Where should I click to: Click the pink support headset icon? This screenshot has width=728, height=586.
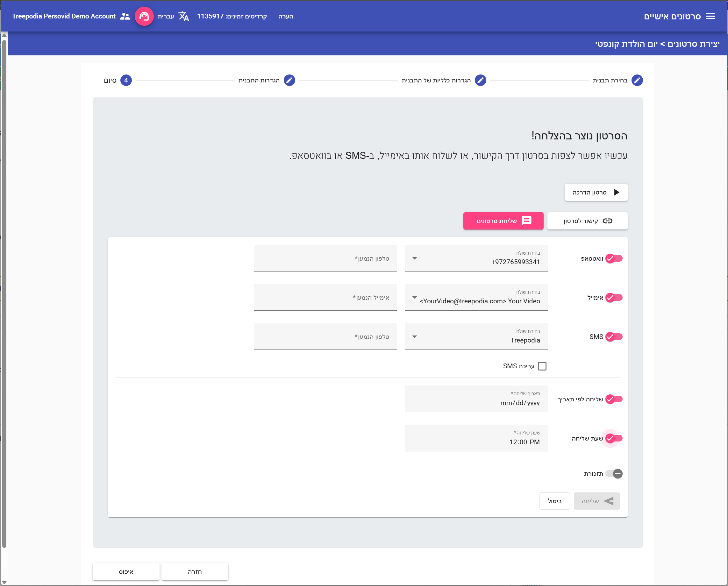coord(144,16)
